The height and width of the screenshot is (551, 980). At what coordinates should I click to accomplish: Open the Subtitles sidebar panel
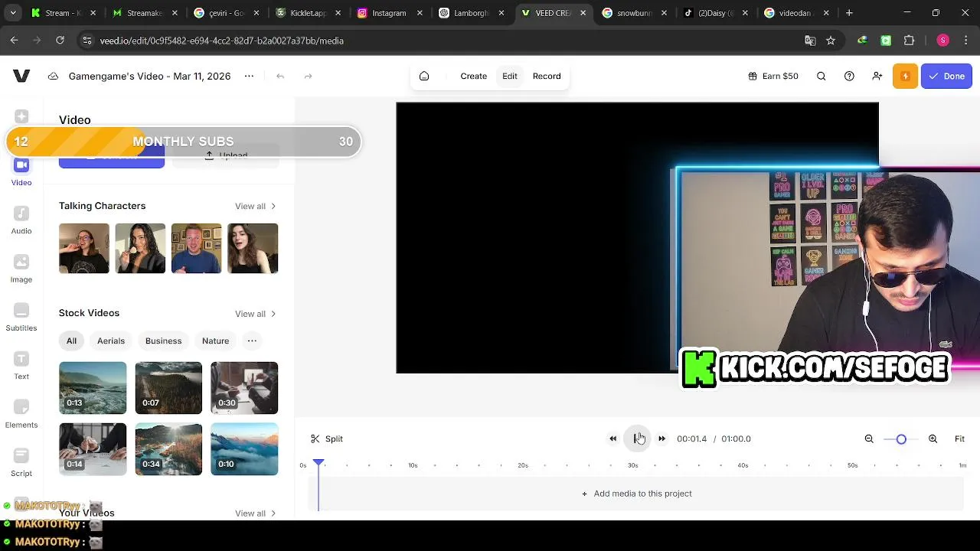21,317
